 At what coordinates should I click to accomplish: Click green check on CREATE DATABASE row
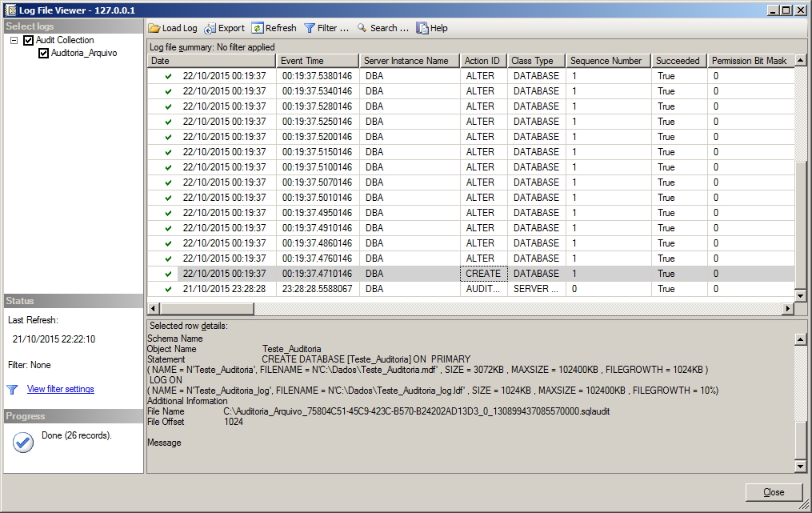pyautogui.click(x=168, y=274)
